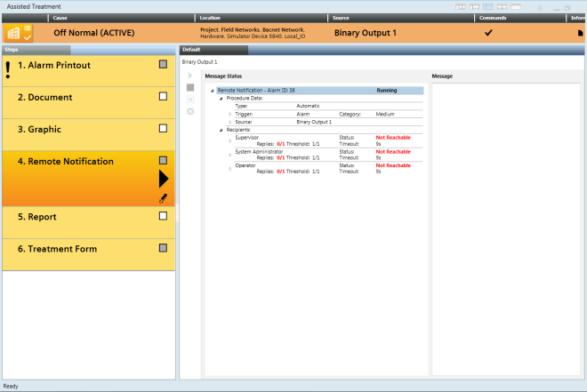Click the pencil icon in Remote Notification step
The width and height of the screenshot is (587, 392).
coord(163,198)
